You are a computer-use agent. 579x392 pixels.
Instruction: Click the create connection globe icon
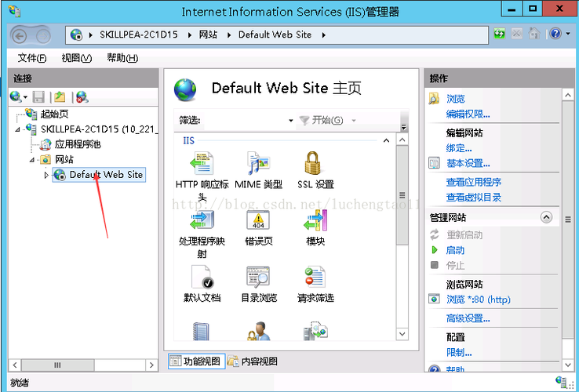tap(16, 96)
